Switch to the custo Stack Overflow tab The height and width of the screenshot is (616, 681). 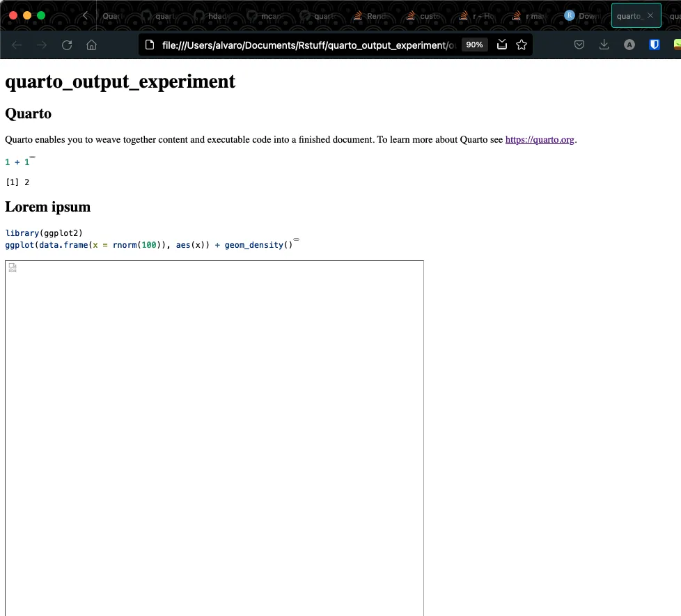point(425,16)
